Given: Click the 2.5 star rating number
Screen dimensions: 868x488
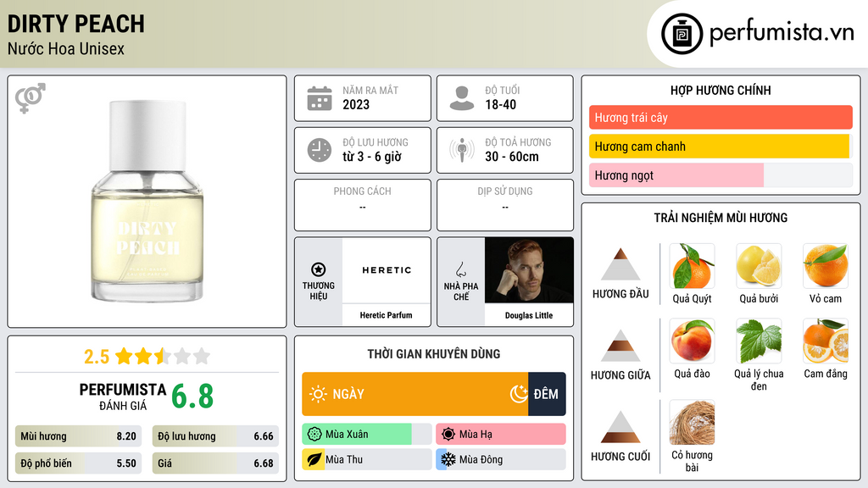Looking at the screenshot, I should click(x=97, y=357).
